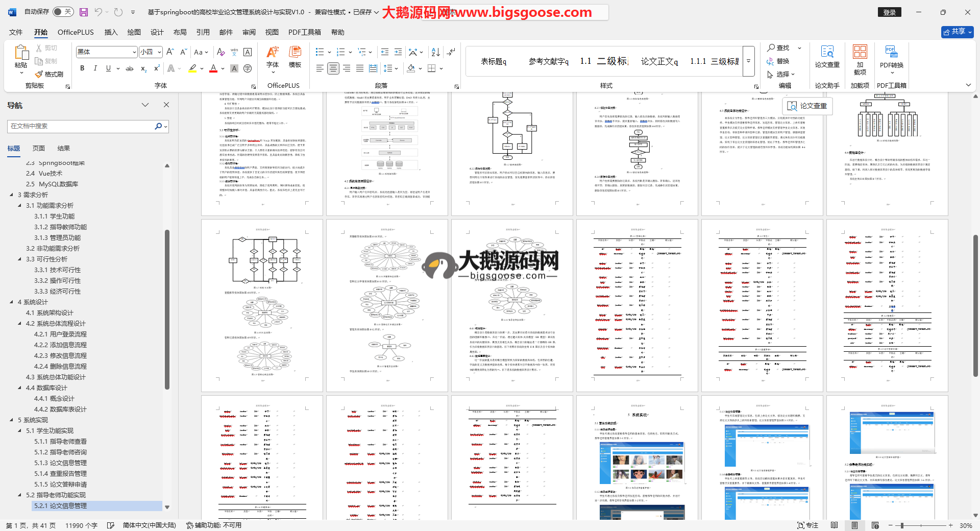
Task: Toggle the AutoSave (自动保存) switch
Action: point(63,12)
